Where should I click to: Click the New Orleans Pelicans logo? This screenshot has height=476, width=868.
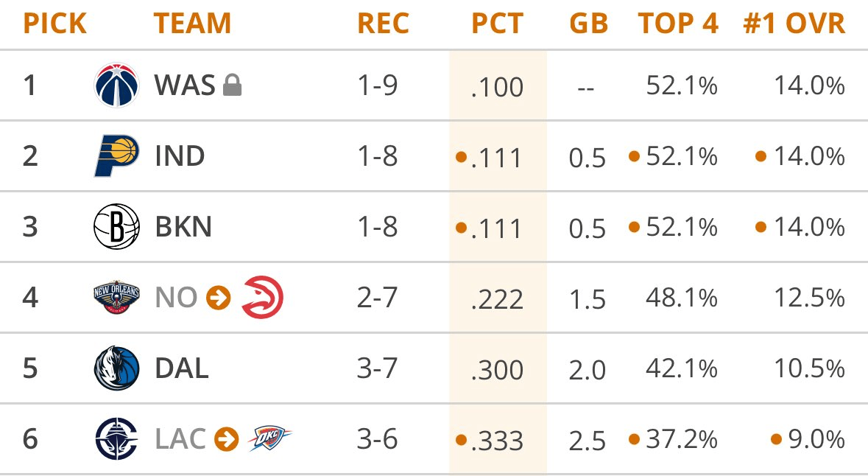(x=116, y=298)
